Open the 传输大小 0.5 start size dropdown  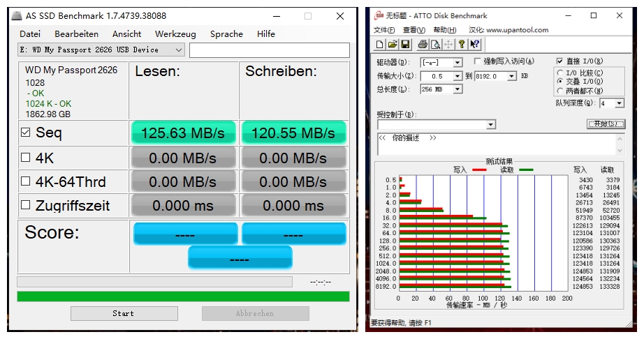458,76
